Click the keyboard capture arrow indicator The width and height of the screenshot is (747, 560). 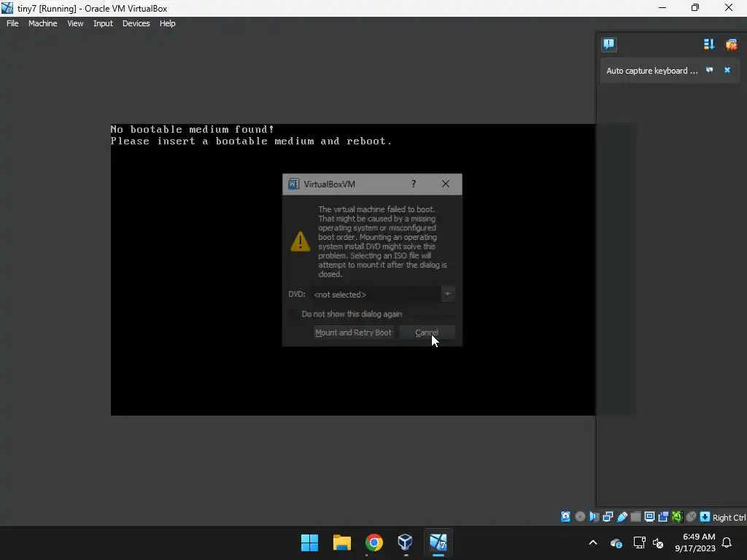tap(705, 517)
